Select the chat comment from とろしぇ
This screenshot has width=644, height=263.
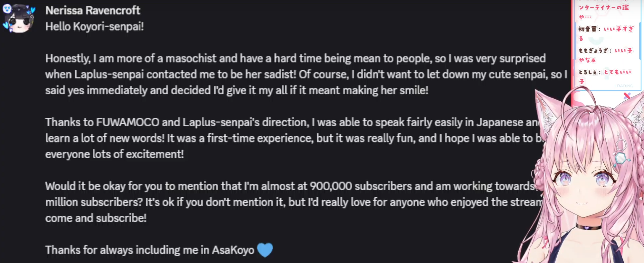(605, 76)
